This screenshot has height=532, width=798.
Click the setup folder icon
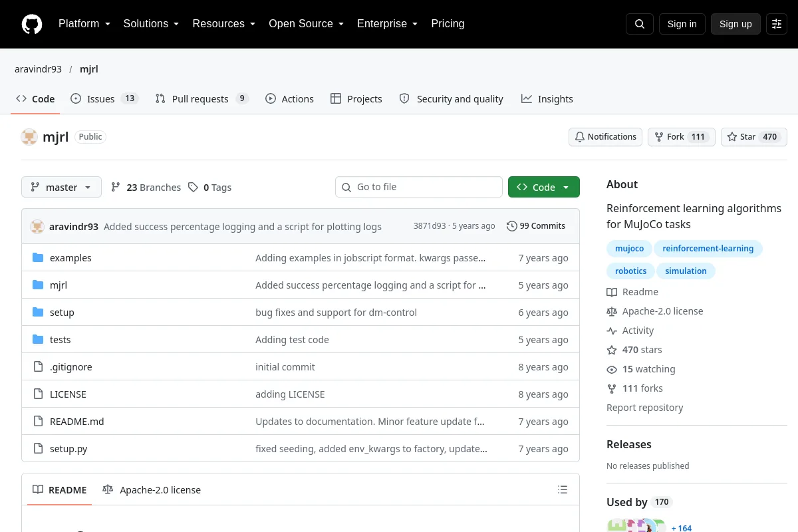point(38,313)
